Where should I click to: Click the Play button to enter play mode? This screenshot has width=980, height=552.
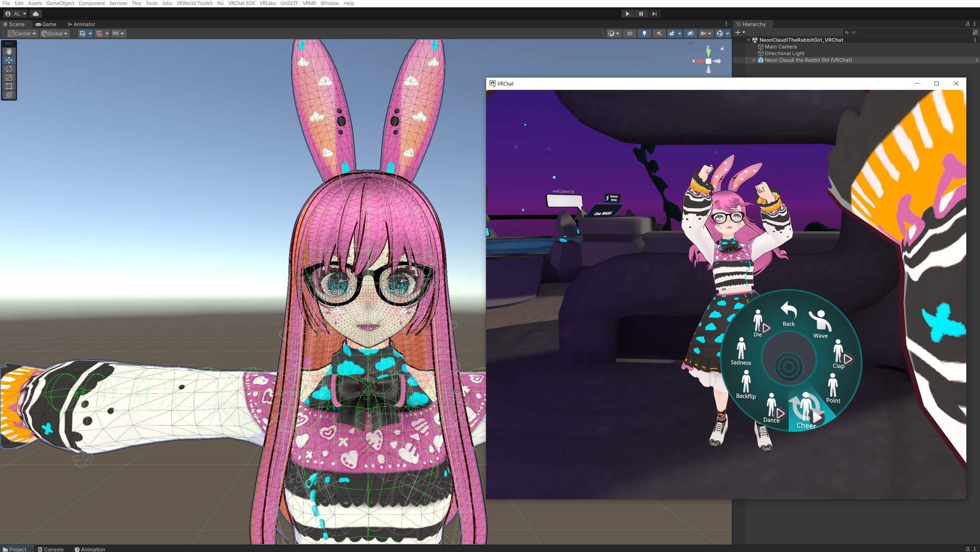627,14
